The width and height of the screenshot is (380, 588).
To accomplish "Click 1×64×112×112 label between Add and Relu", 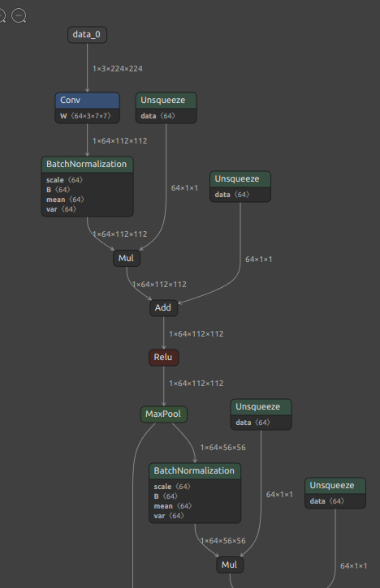I will (196, 334).
